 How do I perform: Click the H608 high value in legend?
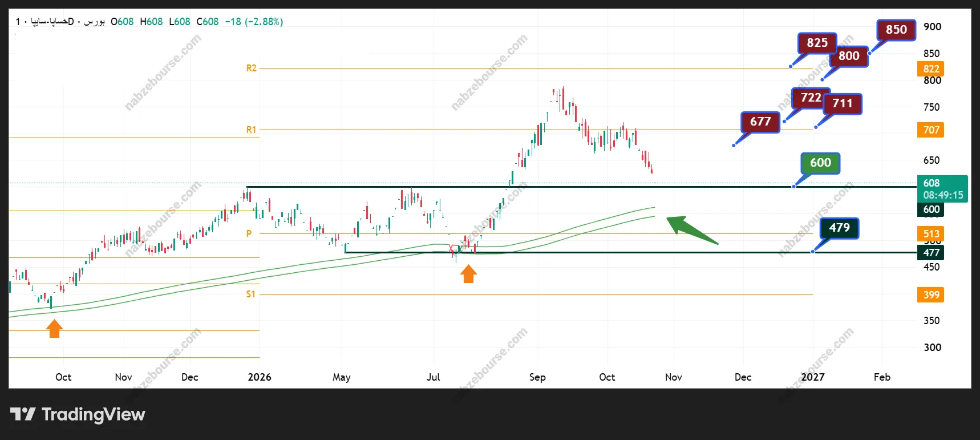(x=151, y=22)
